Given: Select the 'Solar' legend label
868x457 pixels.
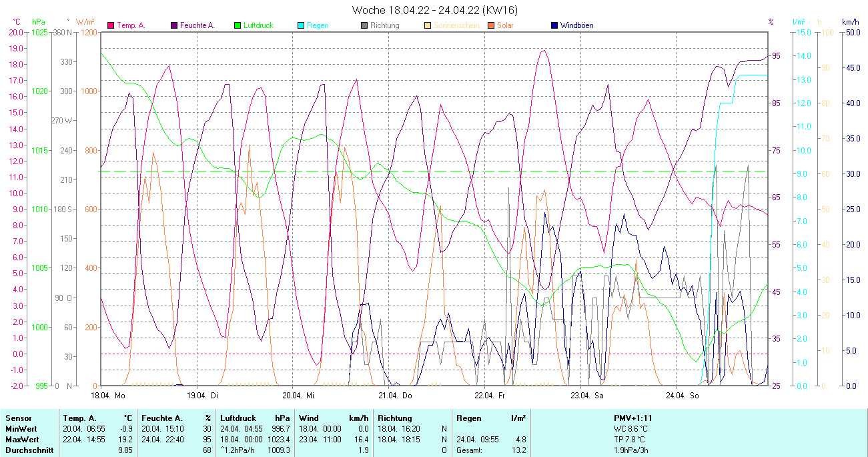Looking at the screenshot, I should [x=505, y=25].
